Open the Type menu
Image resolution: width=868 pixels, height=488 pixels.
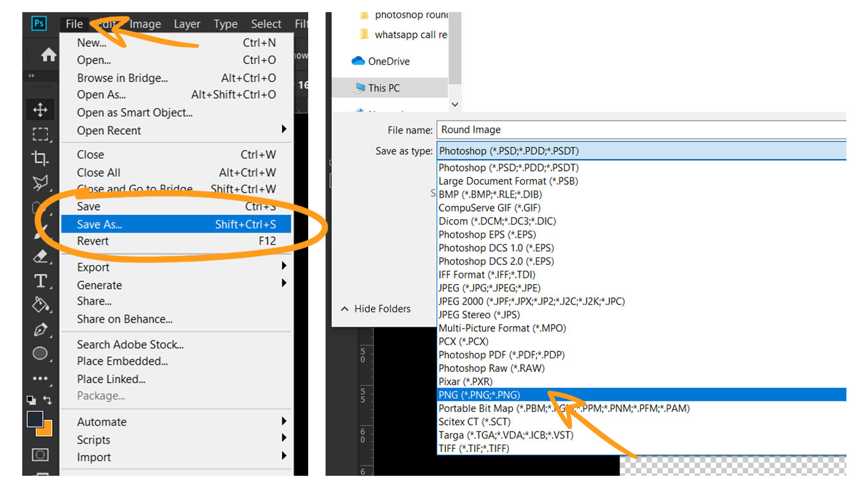click(x=226, y=24)
